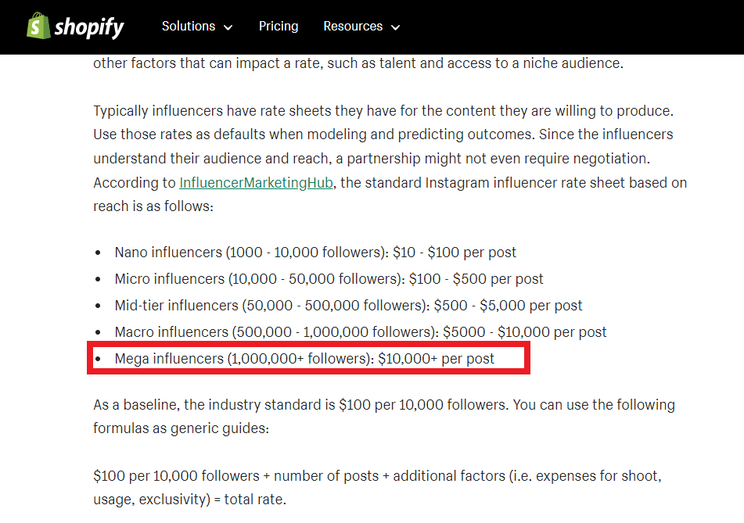Click the bullet before Micro influencers
The height and width of the screenshot is (523, 744).
pos(98,279)
